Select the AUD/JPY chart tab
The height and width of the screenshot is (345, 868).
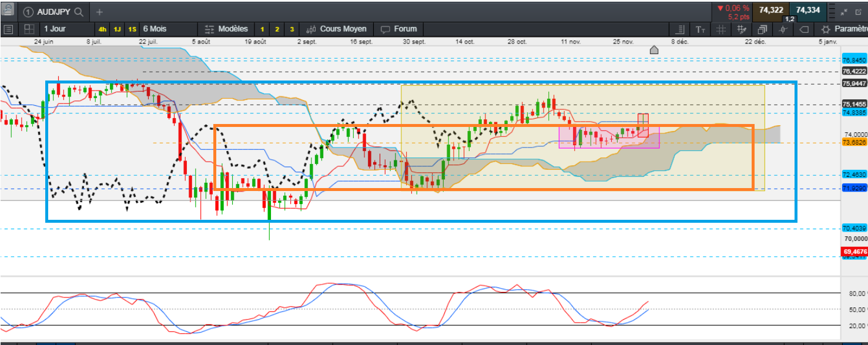coord(54,12)
